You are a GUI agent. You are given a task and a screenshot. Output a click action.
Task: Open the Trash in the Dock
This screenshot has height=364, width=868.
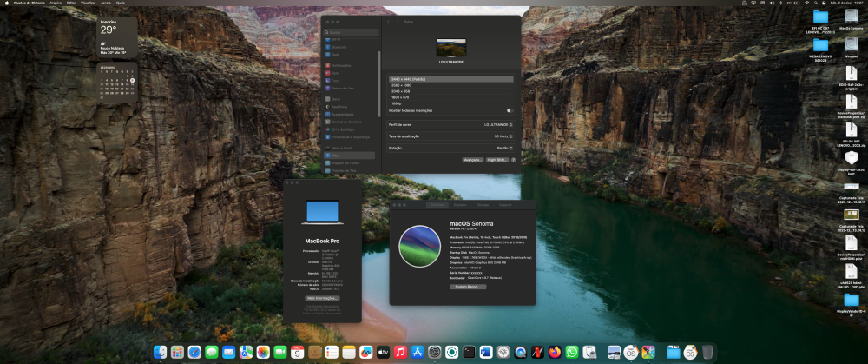coord(707,352)
